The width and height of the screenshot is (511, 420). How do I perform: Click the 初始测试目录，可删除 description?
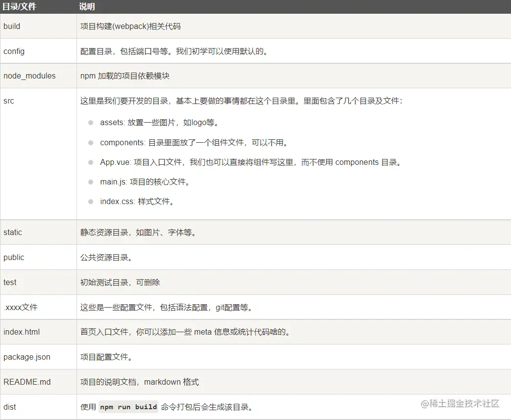click(x=120, y=283)
